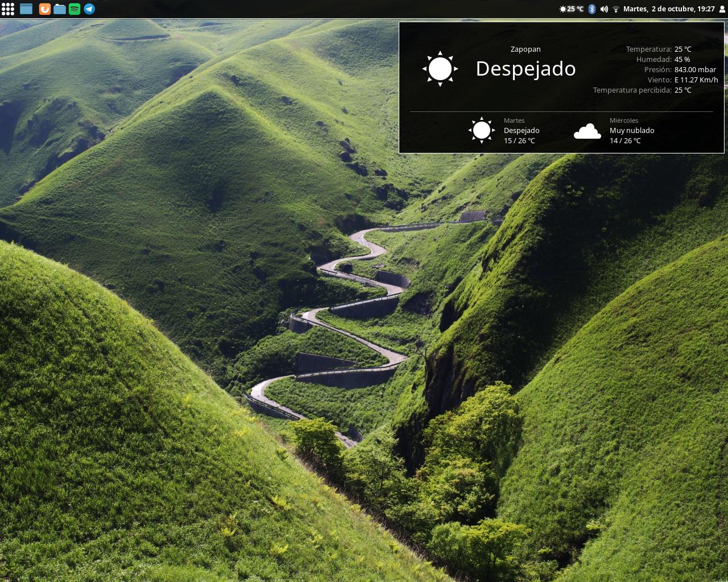Open the volume sound applet

604,9
